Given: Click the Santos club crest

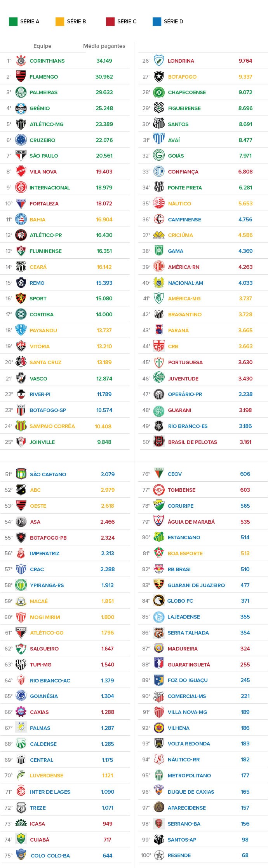Looking at the screenshot, I should tap(159, 124).
